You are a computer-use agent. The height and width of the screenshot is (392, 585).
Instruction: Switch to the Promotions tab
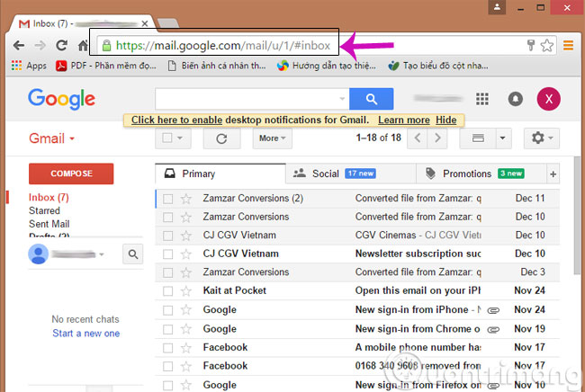point(481,174)
